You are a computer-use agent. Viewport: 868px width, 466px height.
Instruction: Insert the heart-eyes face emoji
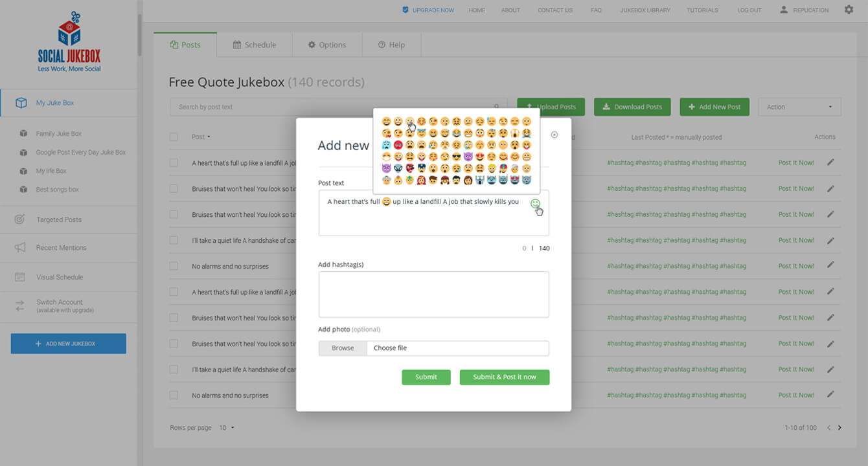click(479, 157)
